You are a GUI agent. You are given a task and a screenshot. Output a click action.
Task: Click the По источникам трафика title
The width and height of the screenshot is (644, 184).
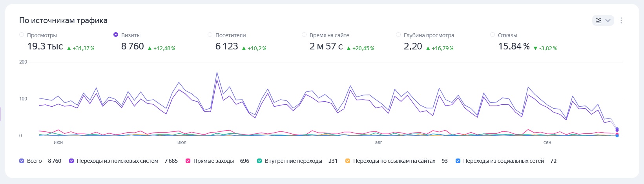(63, 20)
